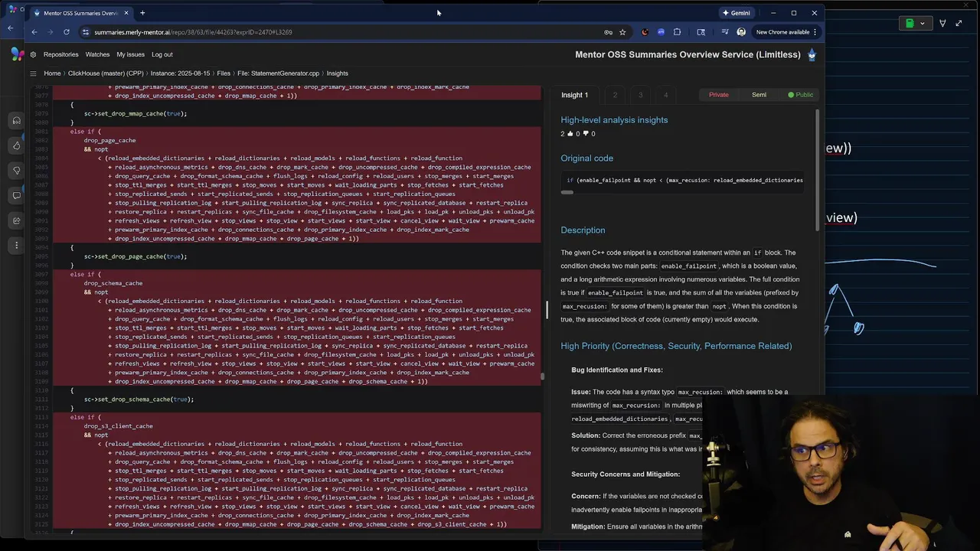Switch to insight tab 4
Screen dimensions: 980x551
[x=666, y=95]
